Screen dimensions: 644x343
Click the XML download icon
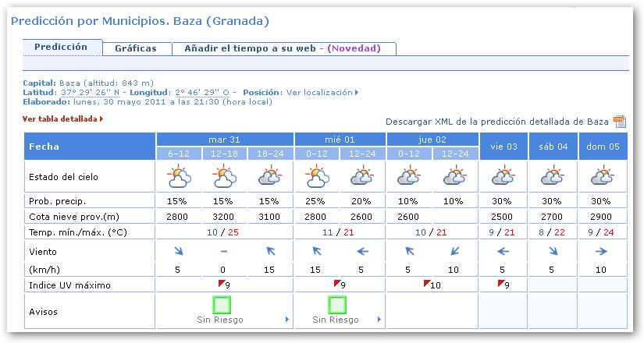coord(620,121)
